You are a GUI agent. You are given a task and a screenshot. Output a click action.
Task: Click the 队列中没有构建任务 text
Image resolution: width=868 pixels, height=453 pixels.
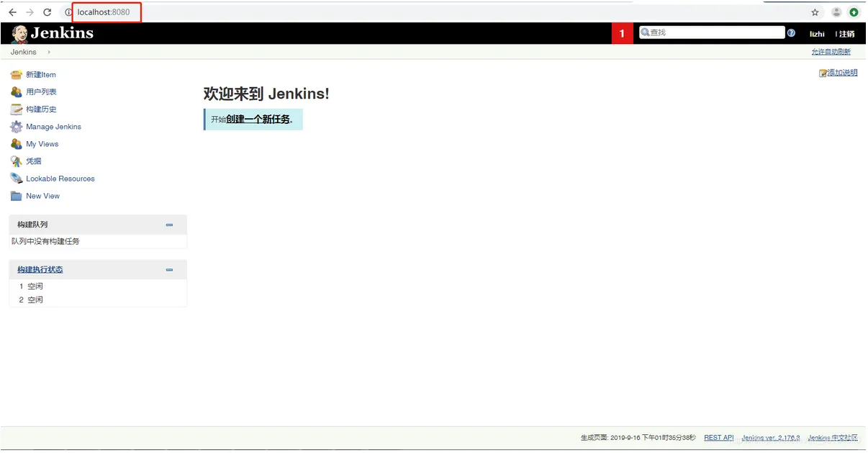(45, 241)
